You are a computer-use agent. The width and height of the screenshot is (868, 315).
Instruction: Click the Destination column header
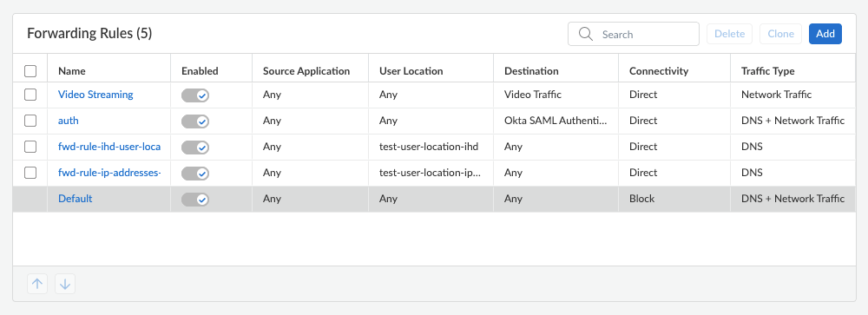pyautogui.click(x=531, y=71)
